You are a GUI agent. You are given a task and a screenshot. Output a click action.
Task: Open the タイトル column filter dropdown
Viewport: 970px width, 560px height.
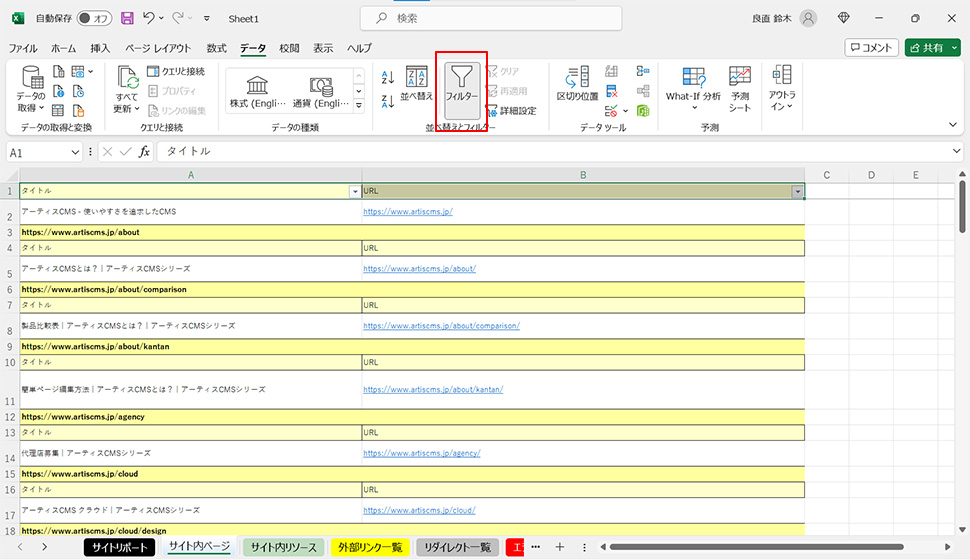coord(355,192)
